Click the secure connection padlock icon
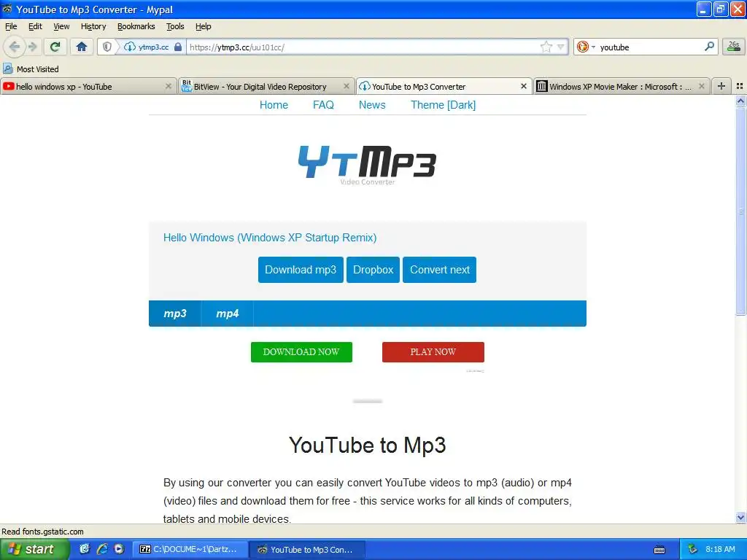This screenshot has height=560, width=747. click(178, 47)
